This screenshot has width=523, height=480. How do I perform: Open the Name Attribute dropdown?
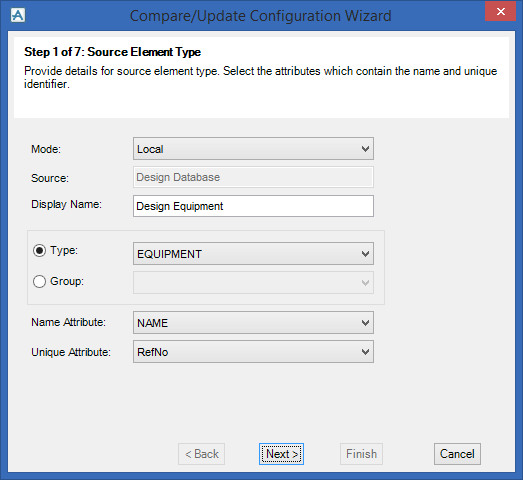click(253, 323)
